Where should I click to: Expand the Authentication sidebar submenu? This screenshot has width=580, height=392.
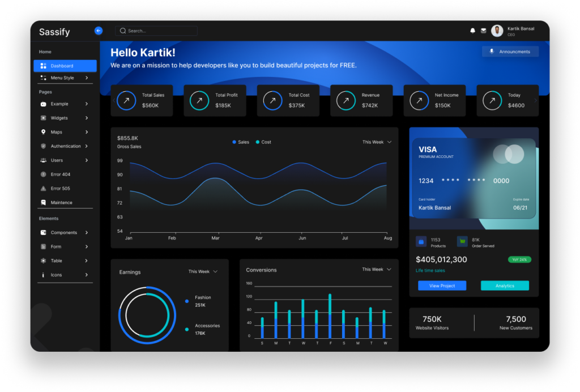[x=65, y=146]
